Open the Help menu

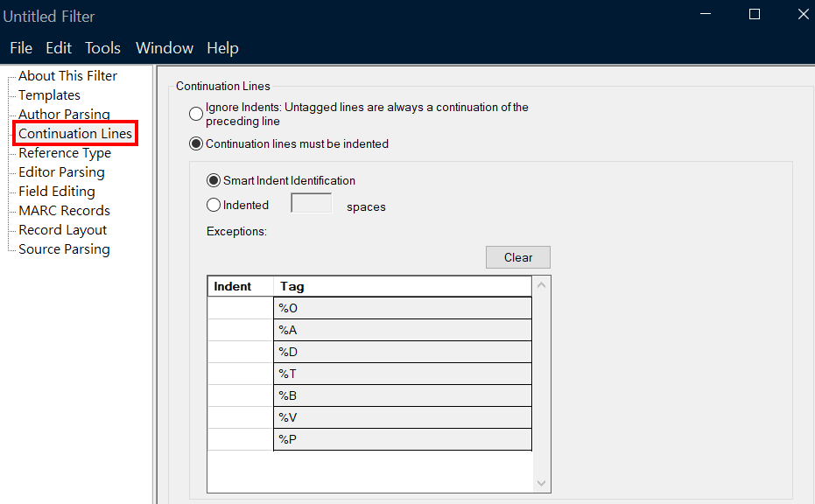click(x=222, y=48)
